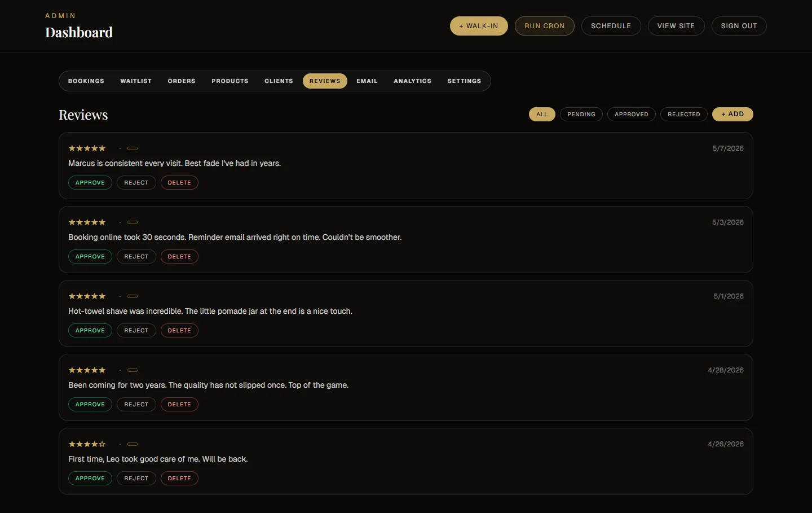Add a new review
This screenshot has width=812, height=513.
point(732,115)
